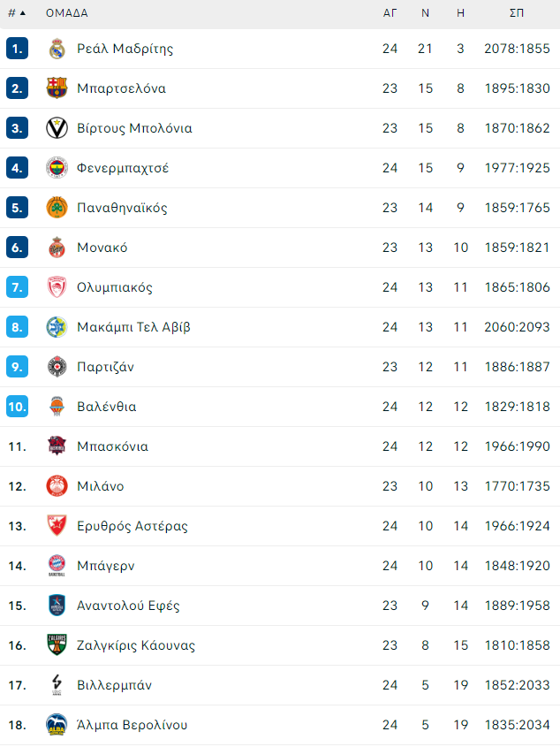Image resolution: width=560 pixels, height=747 pixels.
Task: Click the Fenerbahçe club logo
Action: [x=57, y=168]
